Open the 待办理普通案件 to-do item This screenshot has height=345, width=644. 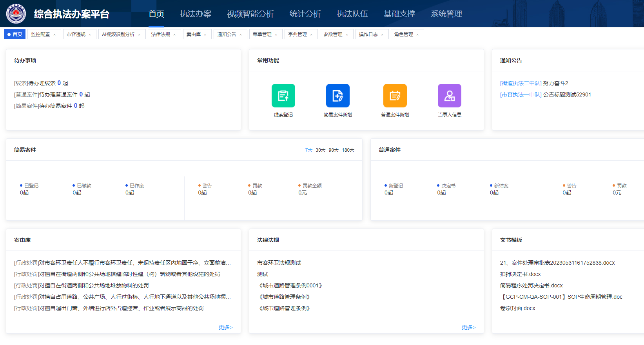52,94
